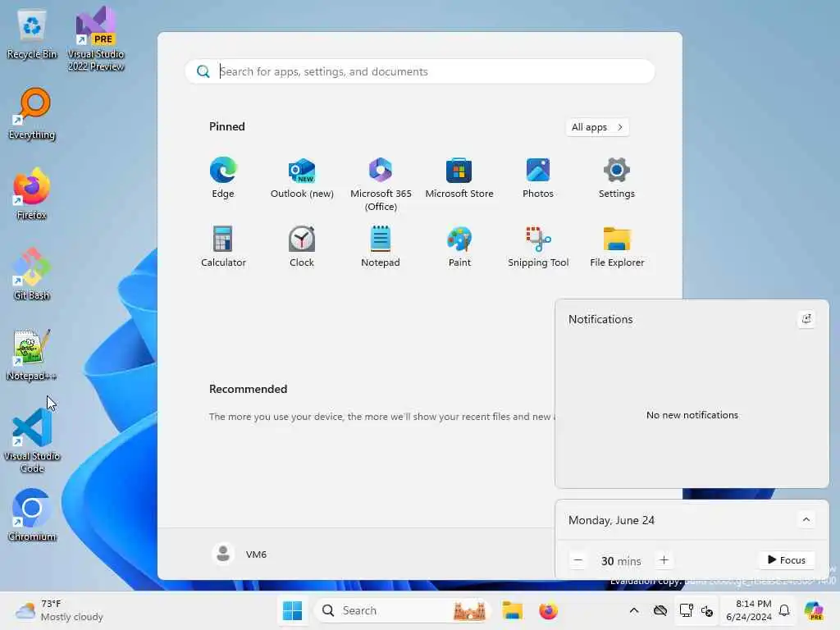Click the Start menu search field
Screen dimensions: 840x630
[420, 71]
